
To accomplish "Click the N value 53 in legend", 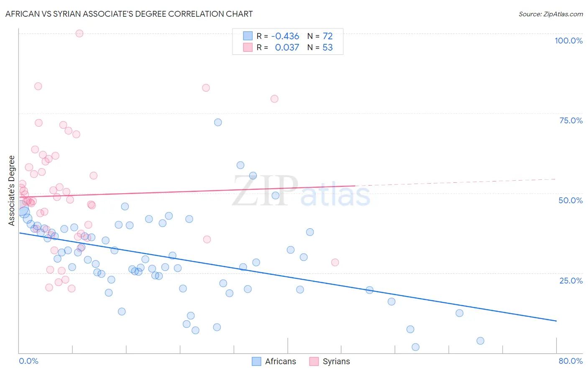I will 327,47.
